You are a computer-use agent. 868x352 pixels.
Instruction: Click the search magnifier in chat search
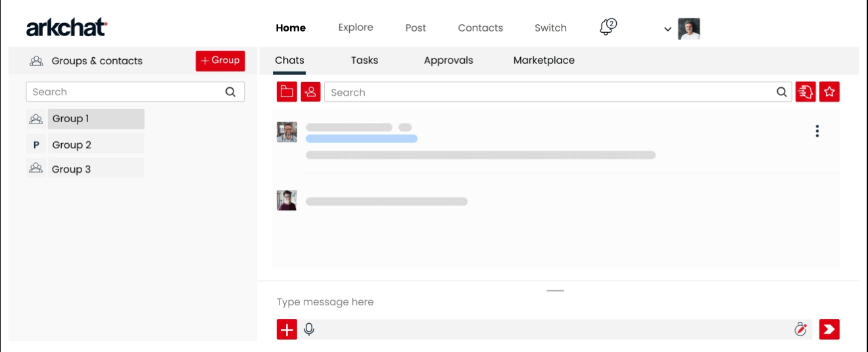click(781, 93)
